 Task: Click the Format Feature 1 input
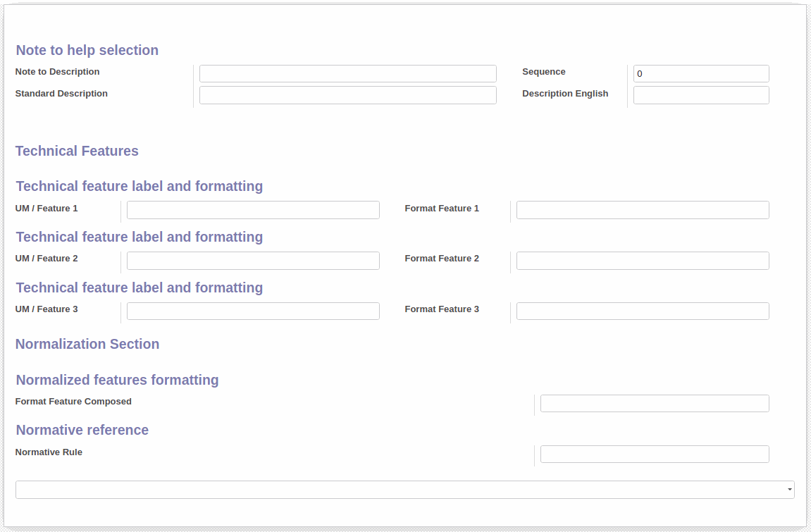tap(642, 210)
